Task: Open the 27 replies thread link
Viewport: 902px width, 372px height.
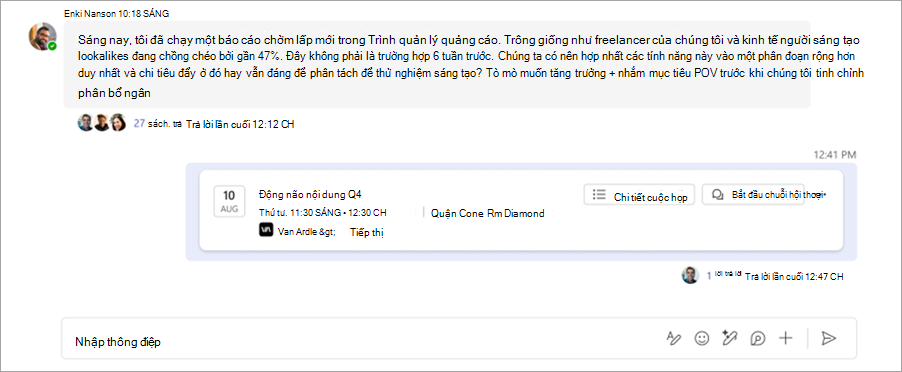Action: [x=158, y=123]
